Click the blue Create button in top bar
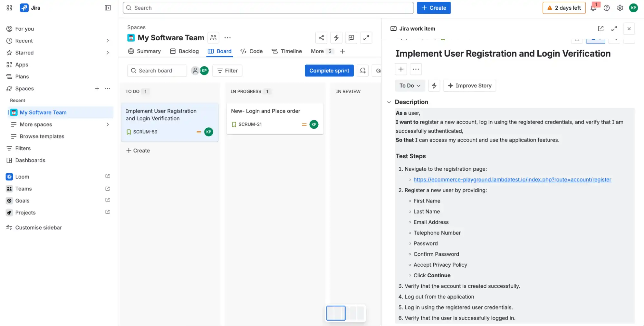 click(434, 8)
